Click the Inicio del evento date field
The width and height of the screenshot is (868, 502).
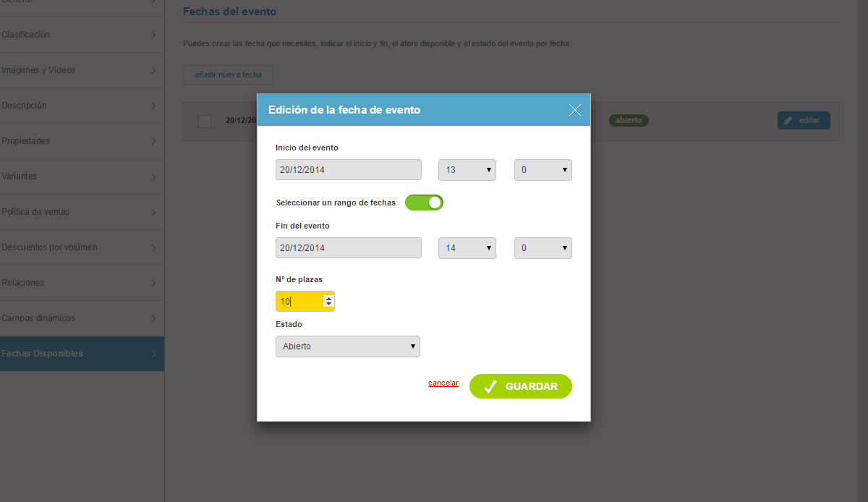pos(349,170)
